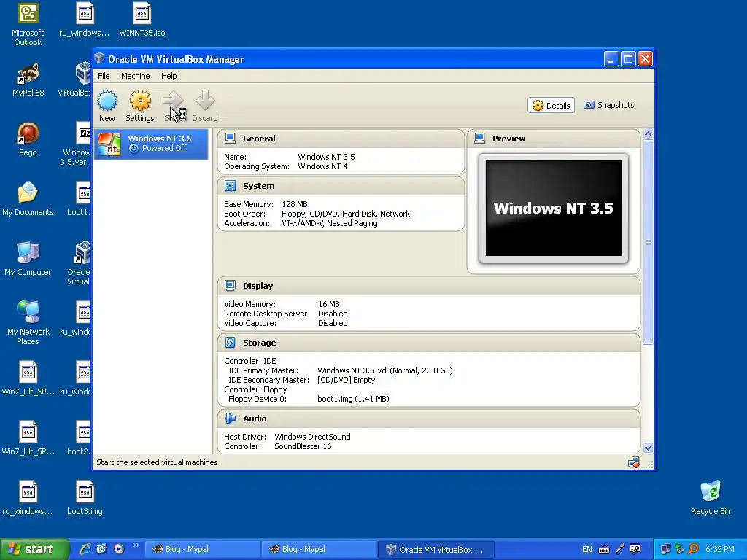Click the 'Windows NT 4' operating system value

(322, 166)
